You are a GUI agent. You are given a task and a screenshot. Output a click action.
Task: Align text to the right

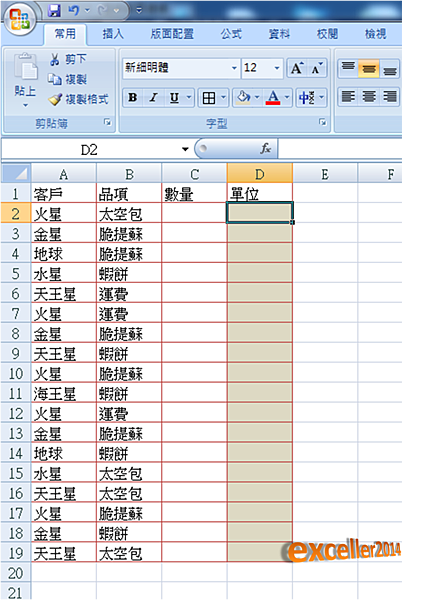coord(389,96)
